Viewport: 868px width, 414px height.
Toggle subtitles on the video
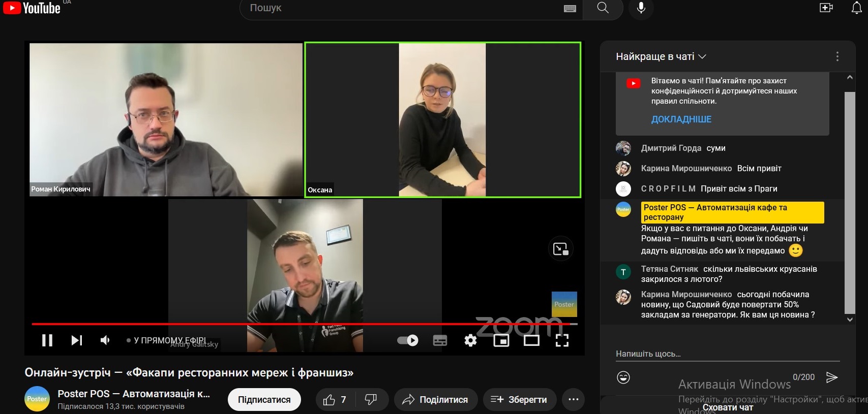(440, 340)
